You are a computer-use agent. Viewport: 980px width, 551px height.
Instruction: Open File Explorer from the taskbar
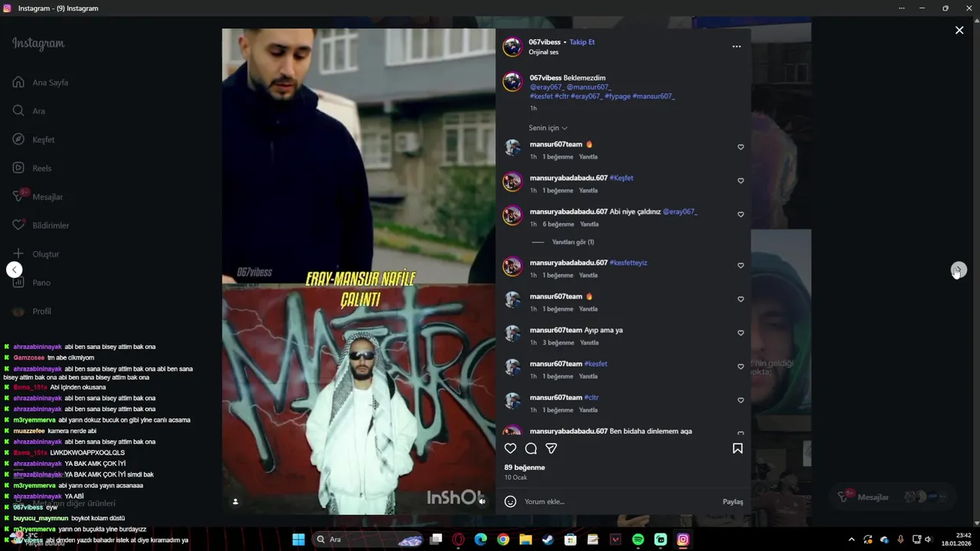525,540
